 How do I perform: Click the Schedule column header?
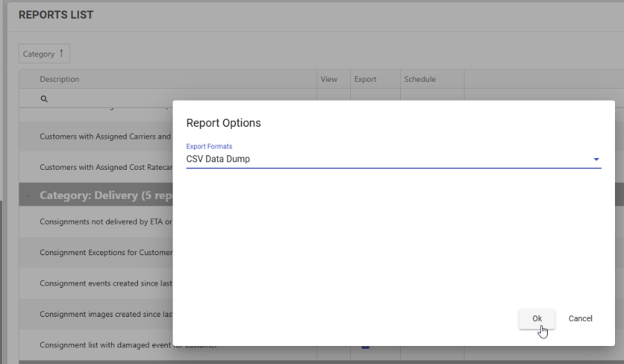coord(420,79)
